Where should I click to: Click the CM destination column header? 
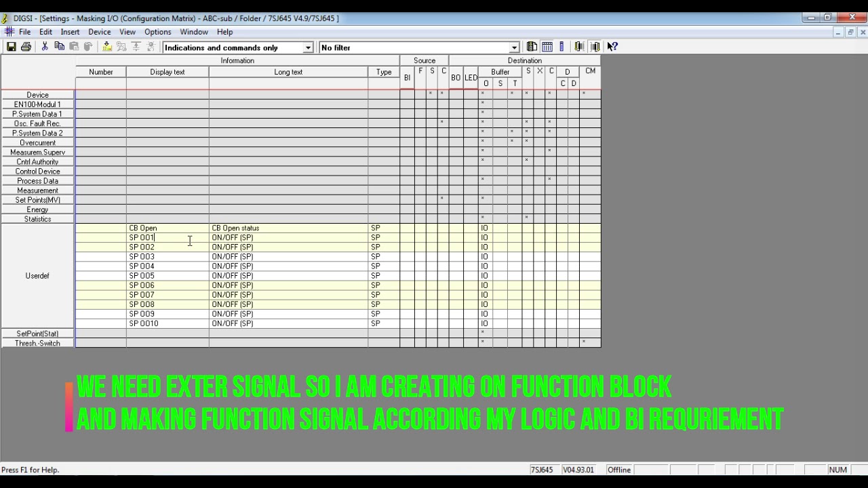pyautogui.click(x=590, y=71)
